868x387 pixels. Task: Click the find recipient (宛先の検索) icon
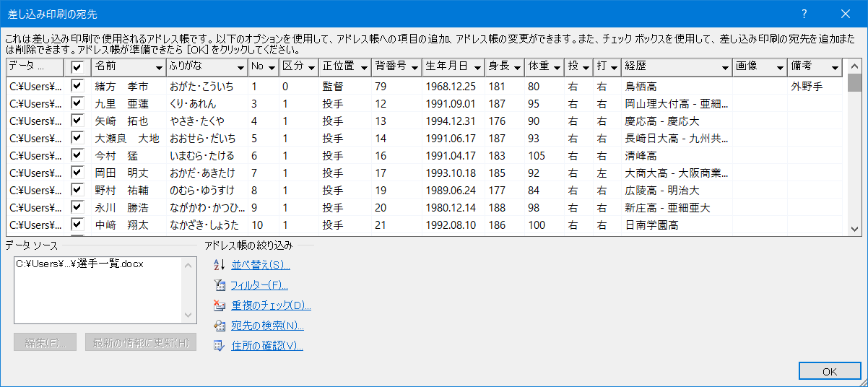point(220,326)
